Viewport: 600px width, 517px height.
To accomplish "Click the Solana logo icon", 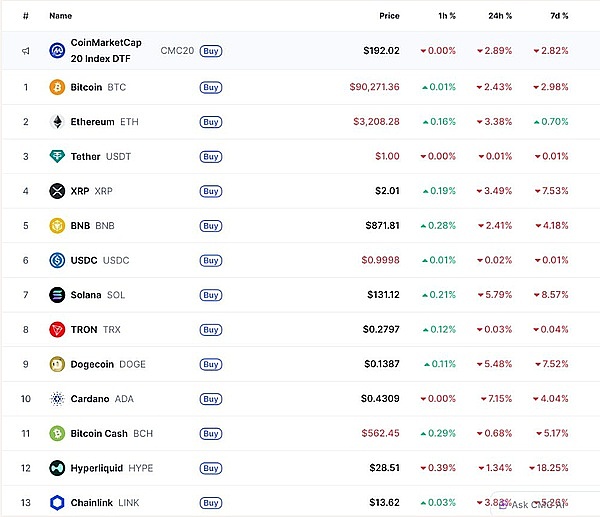I will pyautogui.click(x=57, y=295).
